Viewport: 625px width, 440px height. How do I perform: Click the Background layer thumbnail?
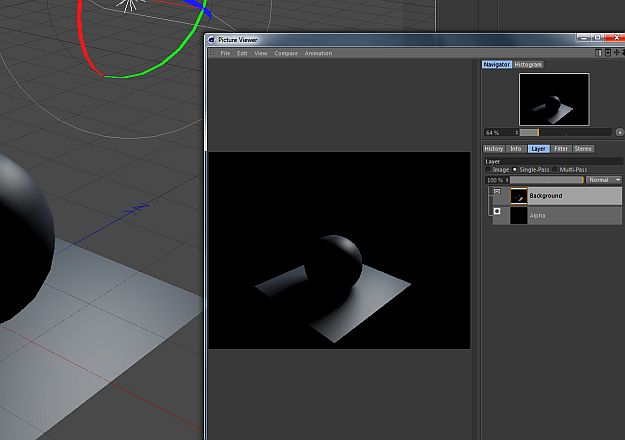(x=519, y=196)
